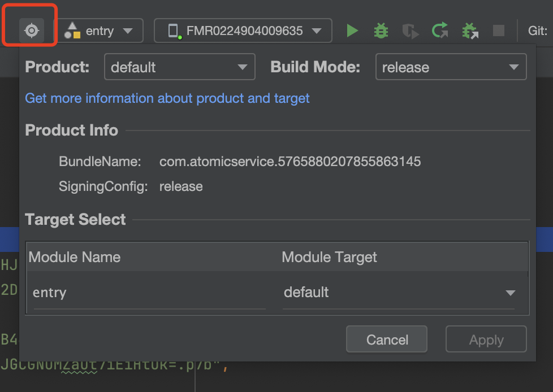Image resolution: width=553 pixels, height=392 pixels.
Task: Click the phone device icon in the device selector
Action: tap(174, 31)
